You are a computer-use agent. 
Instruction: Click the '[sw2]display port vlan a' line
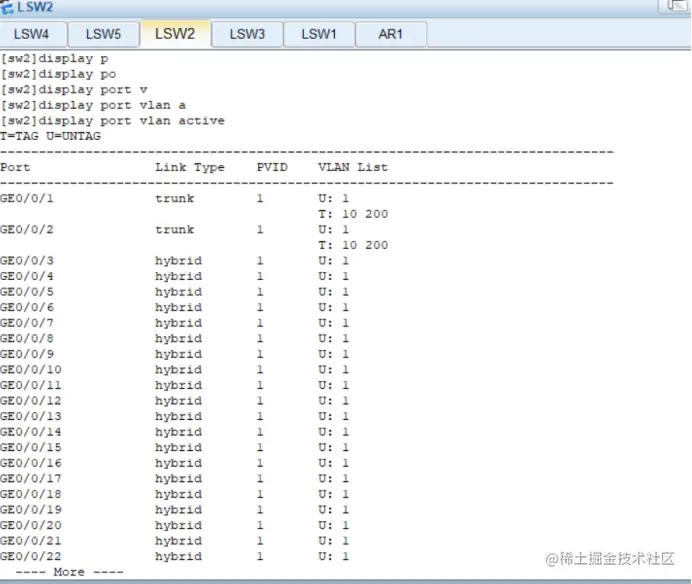[93, 105]
